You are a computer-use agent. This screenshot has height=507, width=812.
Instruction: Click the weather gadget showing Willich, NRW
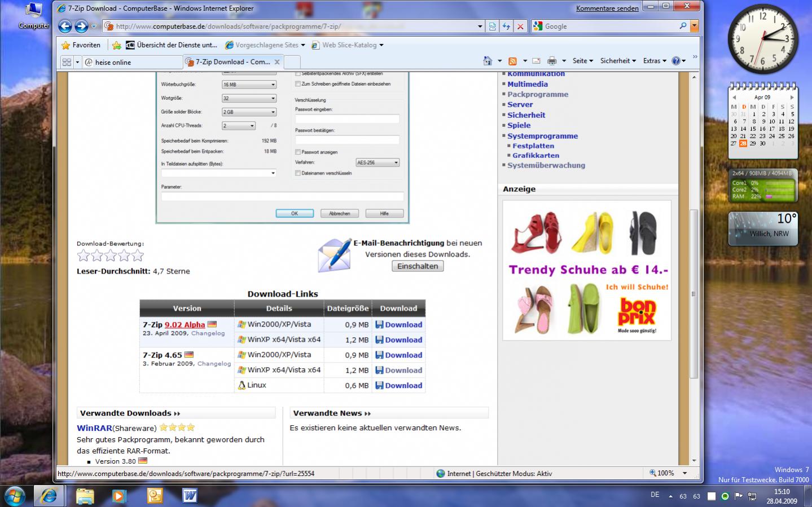(763, 228)
